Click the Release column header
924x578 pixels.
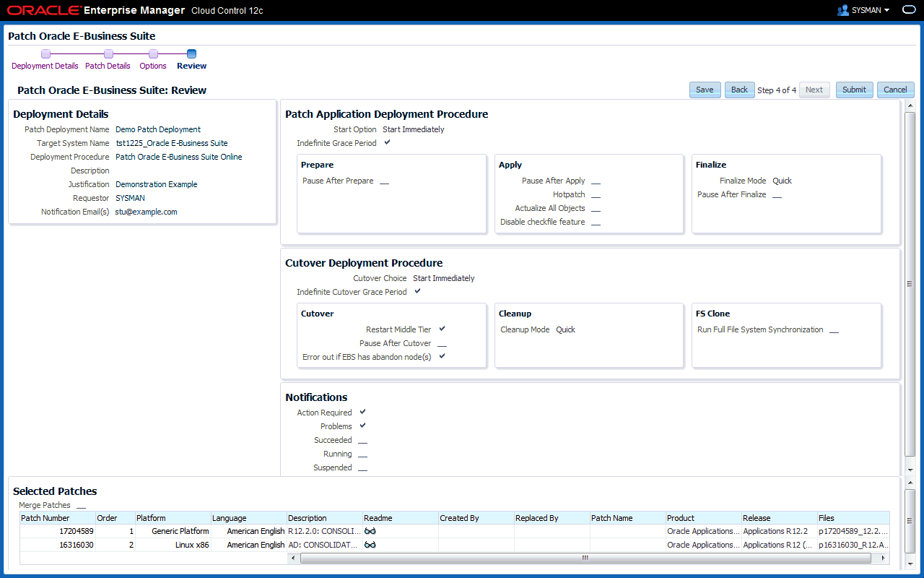pyautogui.click(x=780, y=518)
